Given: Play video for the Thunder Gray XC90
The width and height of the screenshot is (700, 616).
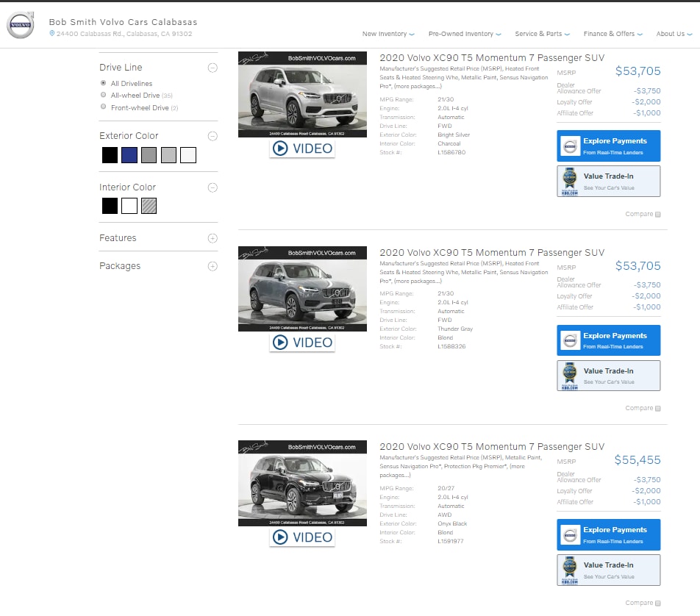Looking at the screenshot, I should click(302, 343).
